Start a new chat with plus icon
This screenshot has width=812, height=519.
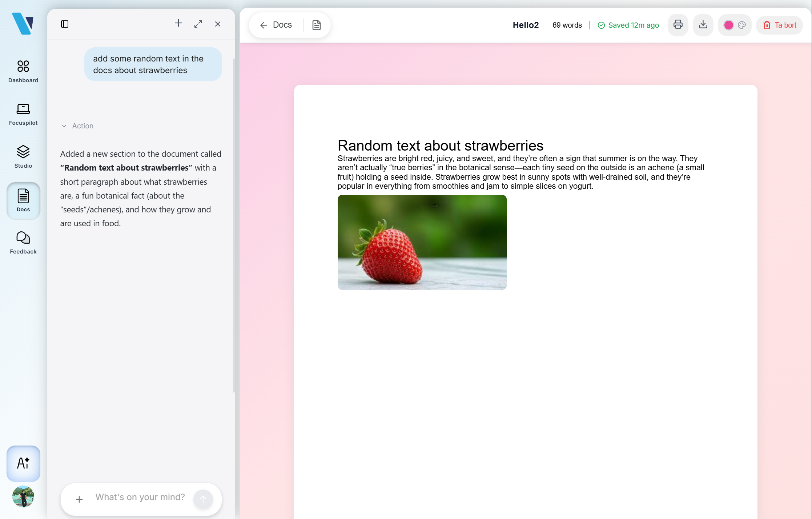coord(178,24)
